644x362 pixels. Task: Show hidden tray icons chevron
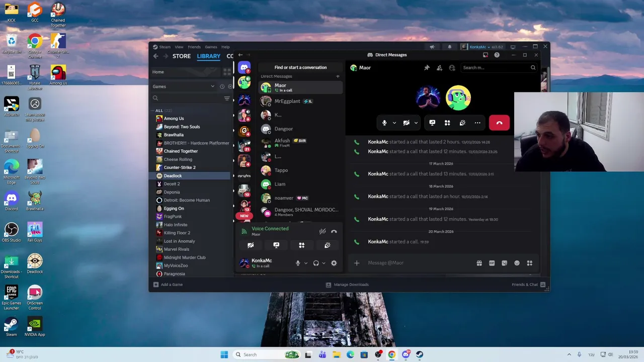point(569,354)
